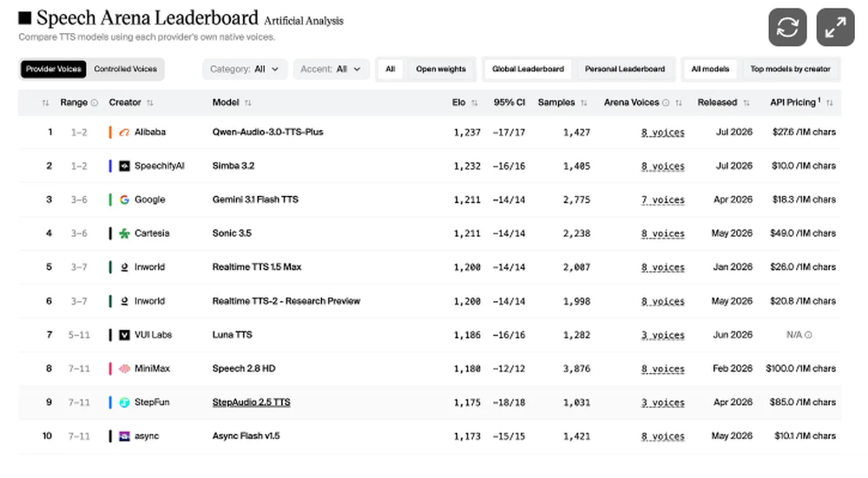
Task: Open 8 voices link for Sonic 3.5
Action: [x=662, y=233]
